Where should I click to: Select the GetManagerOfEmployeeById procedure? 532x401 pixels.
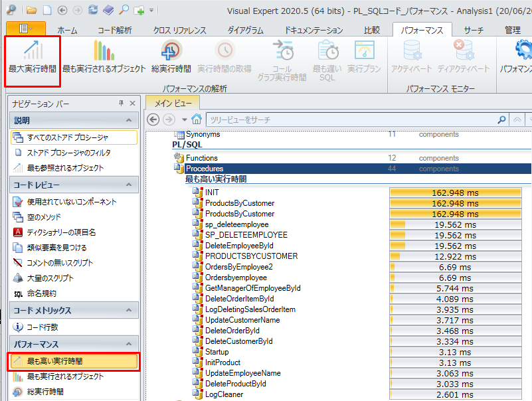point(253,288)
